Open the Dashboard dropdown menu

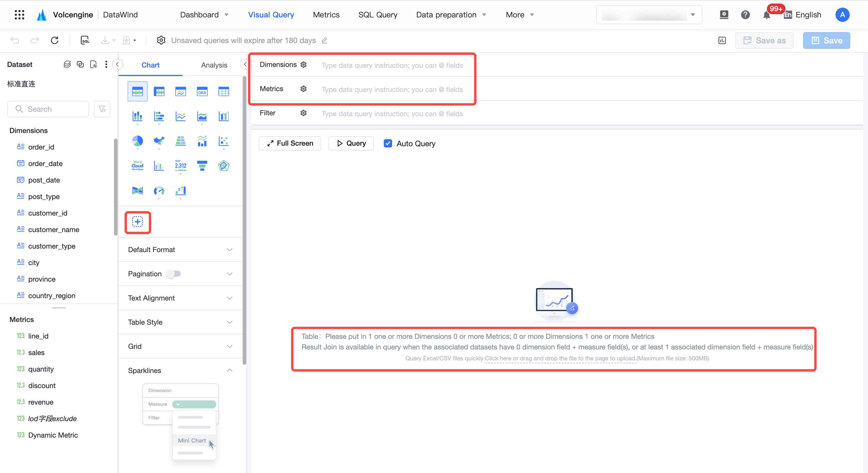point(204,15)
